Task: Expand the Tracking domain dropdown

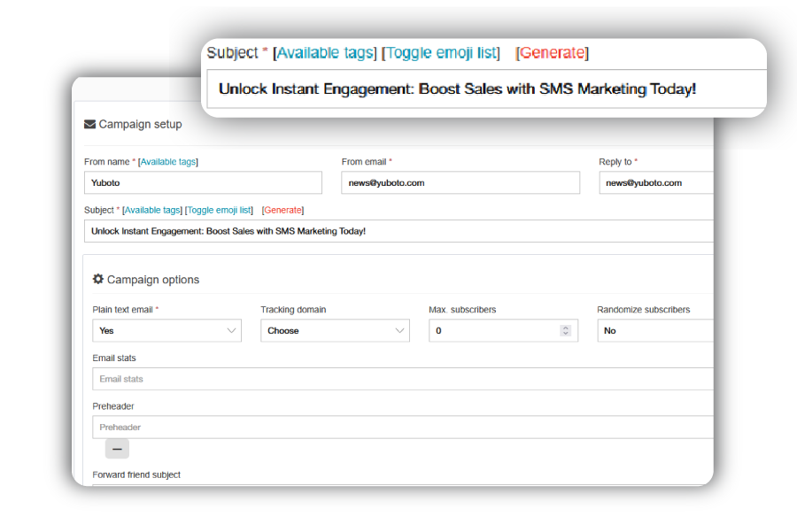Action: (335, 331)
